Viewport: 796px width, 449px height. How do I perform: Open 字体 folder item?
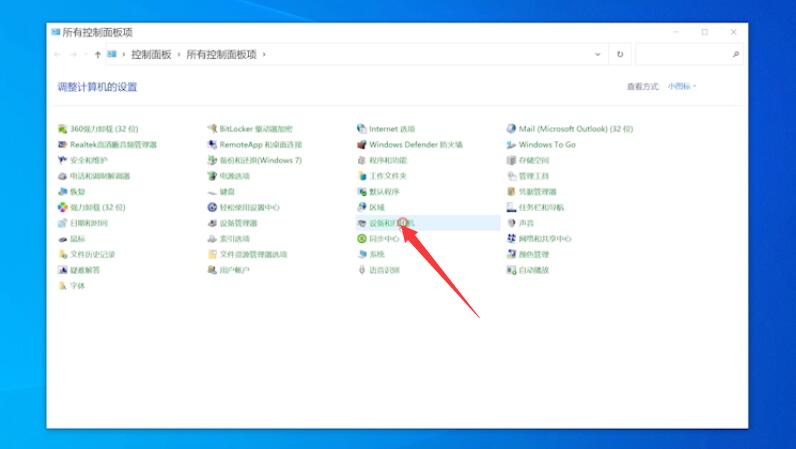(71, 286)
